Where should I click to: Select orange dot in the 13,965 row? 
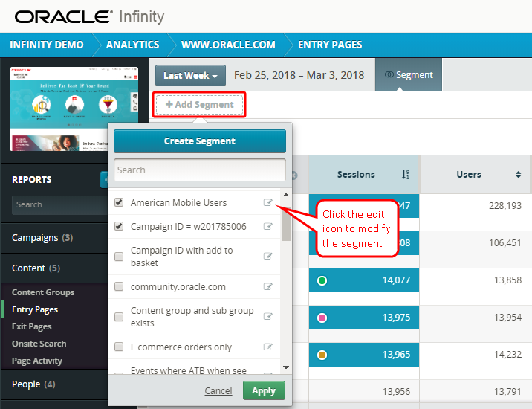click(322, 355)
